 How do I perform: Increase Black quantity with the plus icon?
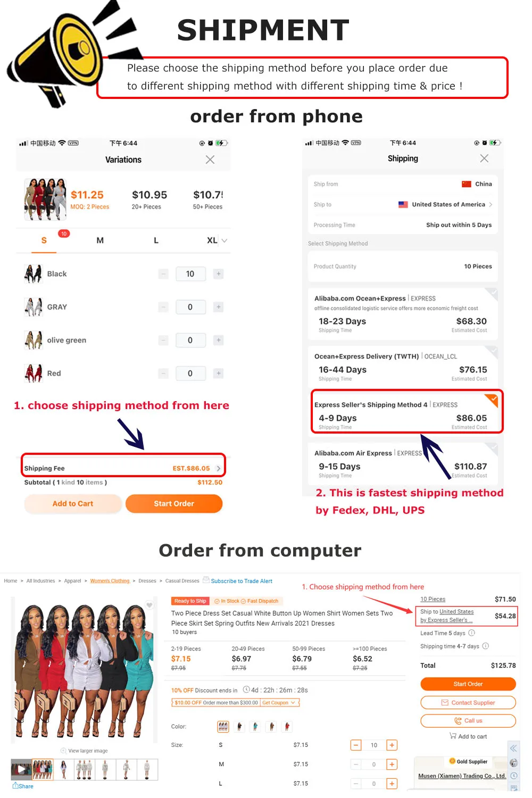[218, 274]
